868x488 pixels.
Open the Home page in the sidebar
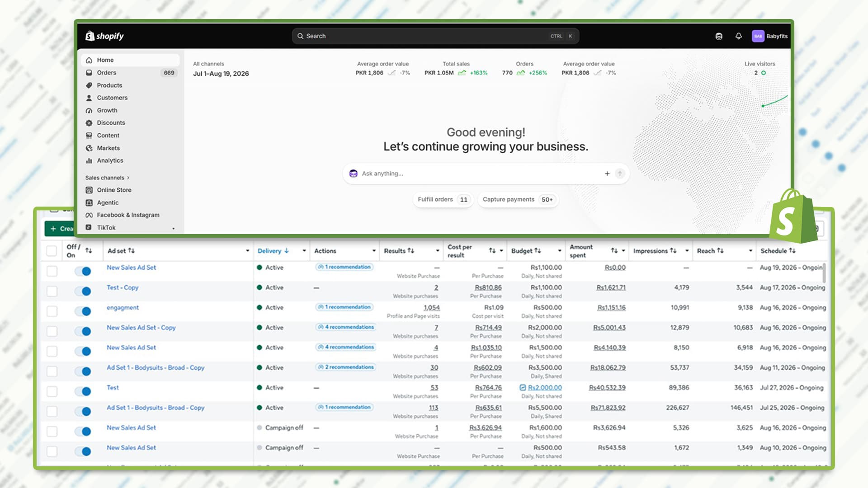click(130, 60)
